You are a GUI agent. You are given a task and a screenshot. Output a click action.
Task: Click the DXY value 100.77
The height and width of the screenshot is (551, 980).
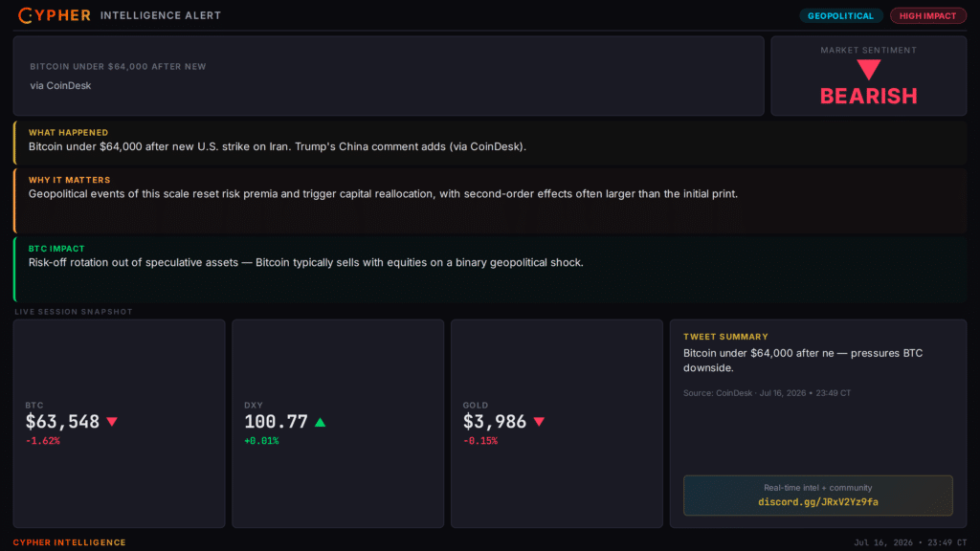[276, 422]
